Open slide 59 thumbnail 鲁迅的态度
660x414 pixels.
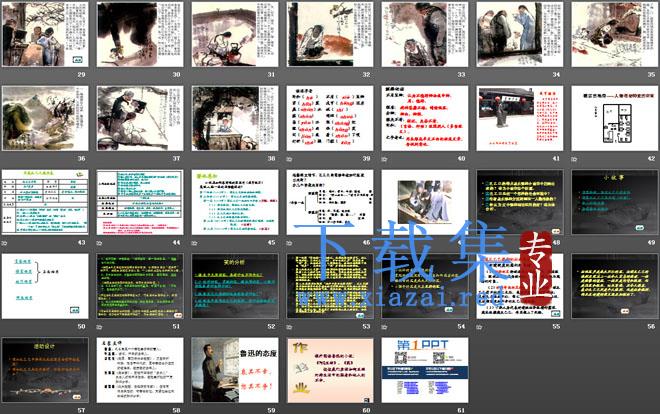(x=235, y=370)
